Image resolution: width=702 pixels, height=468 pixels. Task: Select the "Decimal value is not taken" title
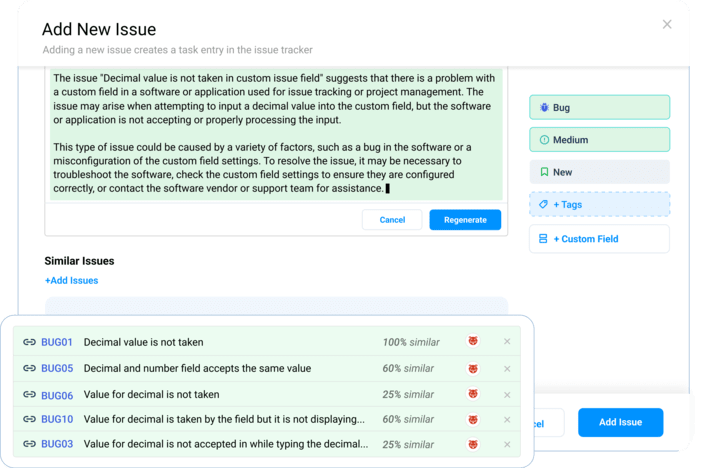pos(144,342)
